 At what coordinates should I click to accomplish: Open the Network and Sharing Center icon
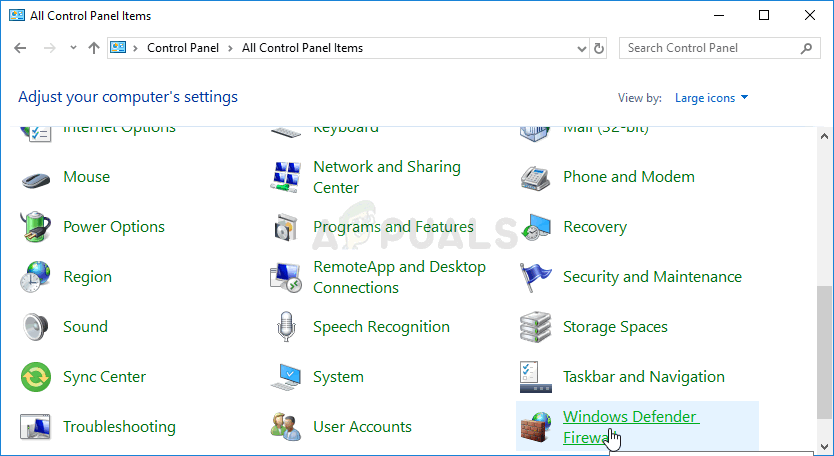point(286,177)
